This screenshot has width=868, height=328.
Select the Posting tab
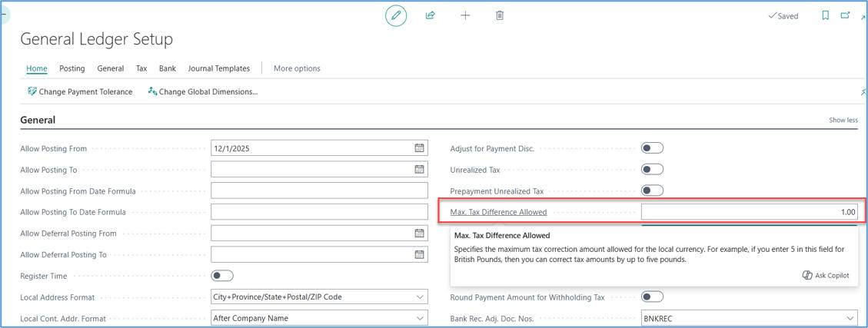(72, 68)
